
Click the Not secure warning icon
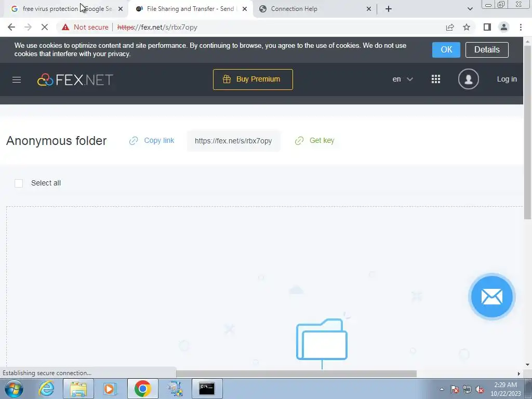pos(65,27)
